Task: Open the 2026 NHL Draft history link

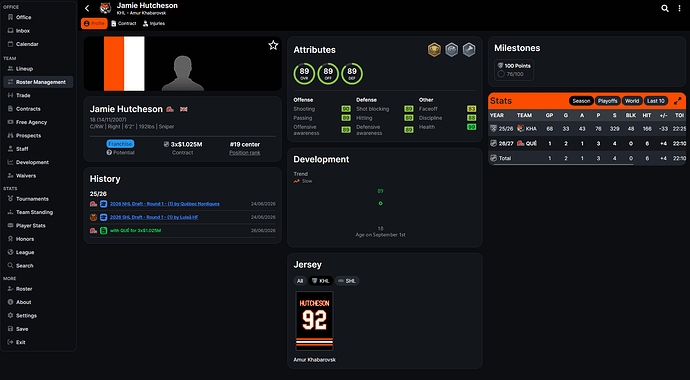Action: tap(165, 204)
